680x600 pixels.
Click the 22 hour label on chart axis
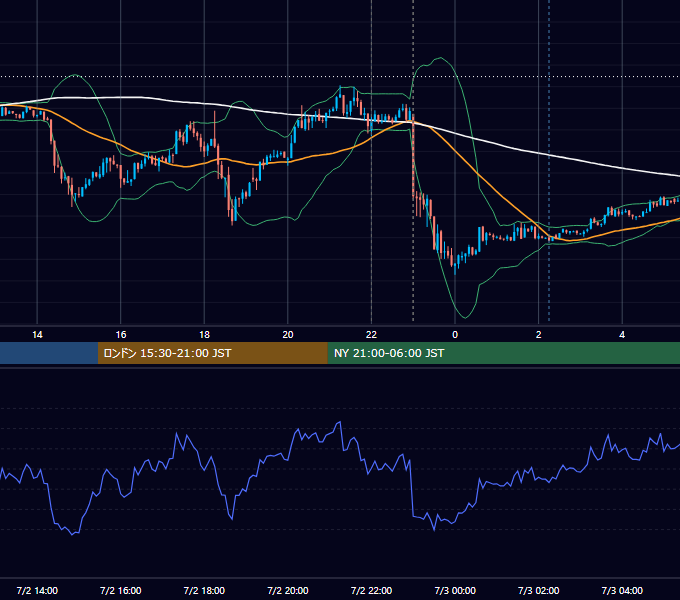click(x=371, y=335)
